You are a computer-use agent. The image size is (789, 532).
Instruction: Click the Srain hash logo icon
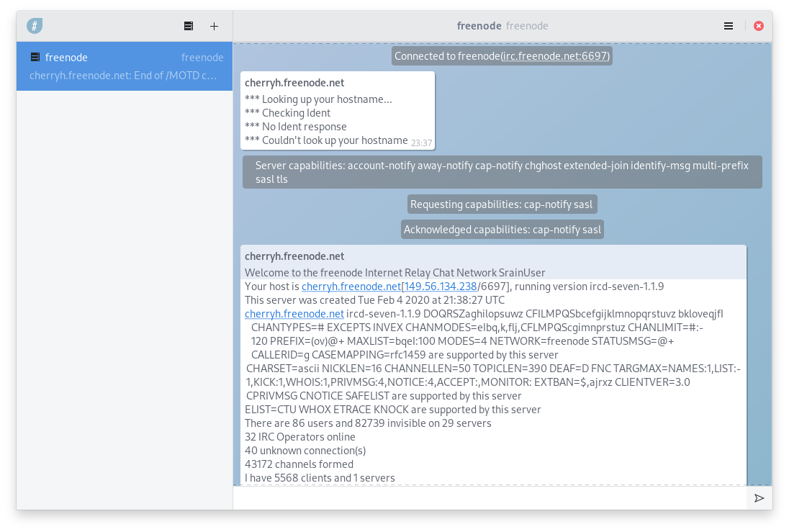(x=35, y=26)
